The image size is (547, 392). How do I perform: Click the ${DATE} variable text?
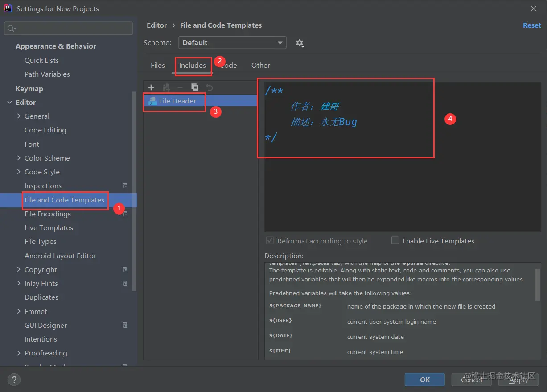[280, 336]
